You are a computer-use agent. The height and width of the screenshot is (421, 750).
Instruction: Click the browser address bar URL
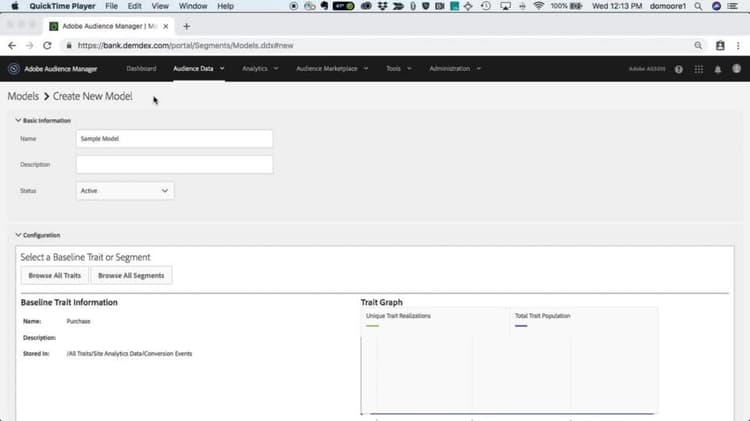tap(186, 45)
